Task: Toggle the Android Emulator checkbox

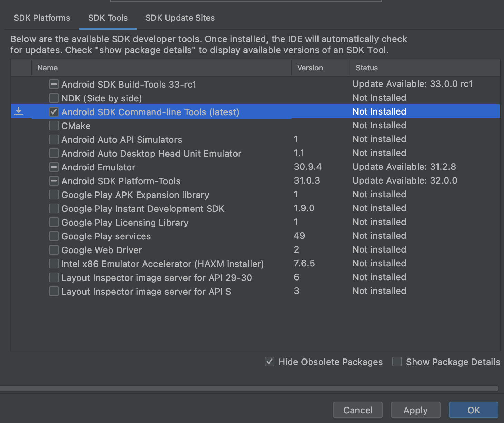Action: (x=53, y=167)
